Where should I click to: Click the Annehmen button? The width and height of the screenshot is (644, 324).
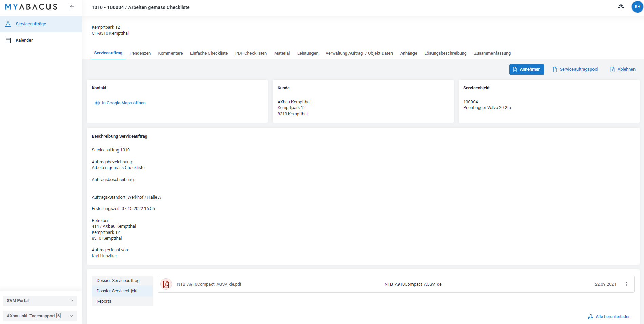[527, 69]
